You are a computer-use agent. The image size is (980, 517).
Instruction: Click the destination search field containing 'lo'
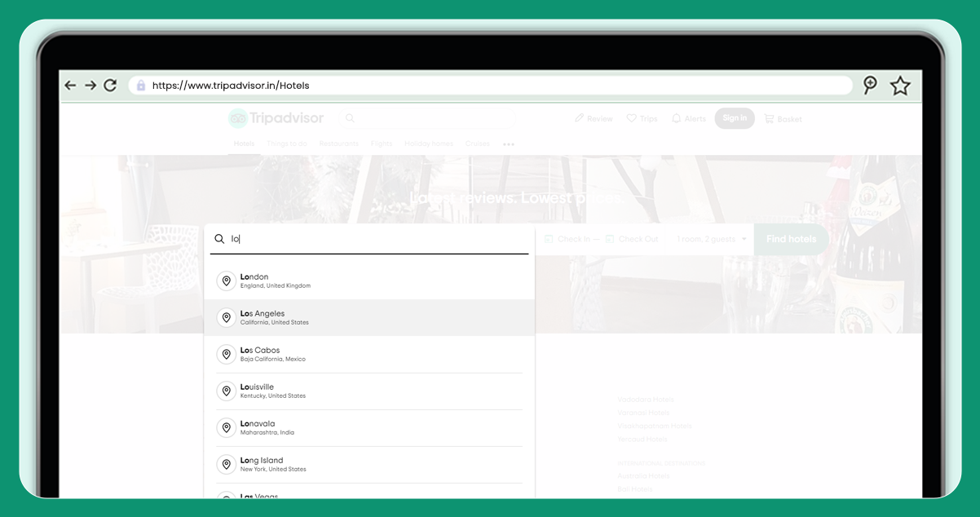[x=375, y=240]
